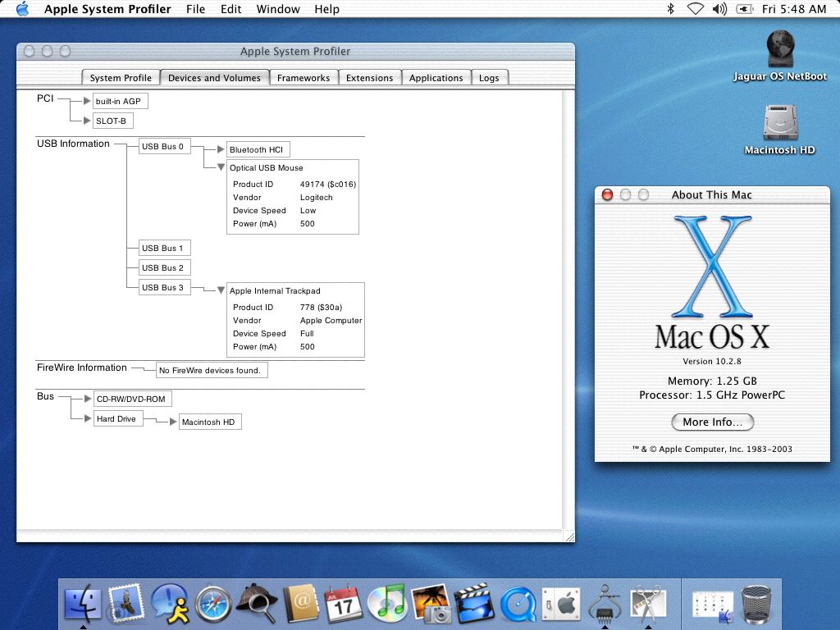Image resolution: width=840 pixels, height=630 pixels.
Task: Select the Devices and Volumes tab
Action: pos(214,78)
